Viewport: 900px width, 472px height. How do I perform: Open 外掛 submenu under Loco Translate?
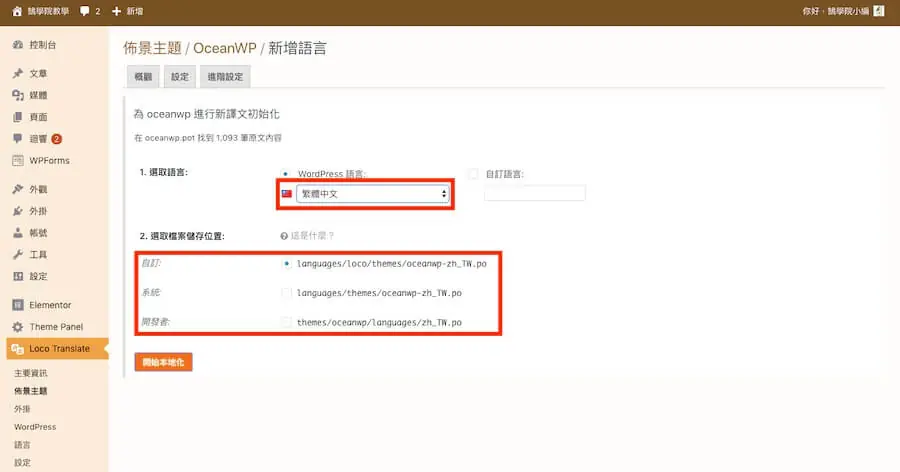(x=22, y=409)
